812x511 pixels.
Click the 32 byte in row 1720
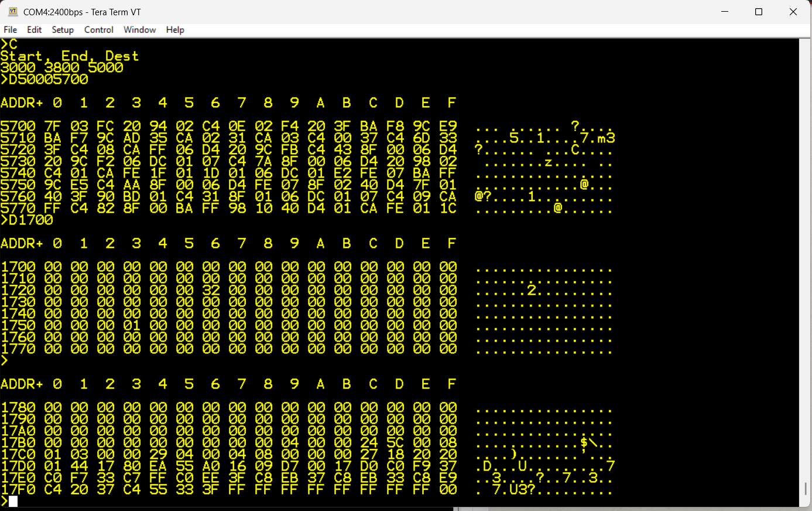[211, 290]
